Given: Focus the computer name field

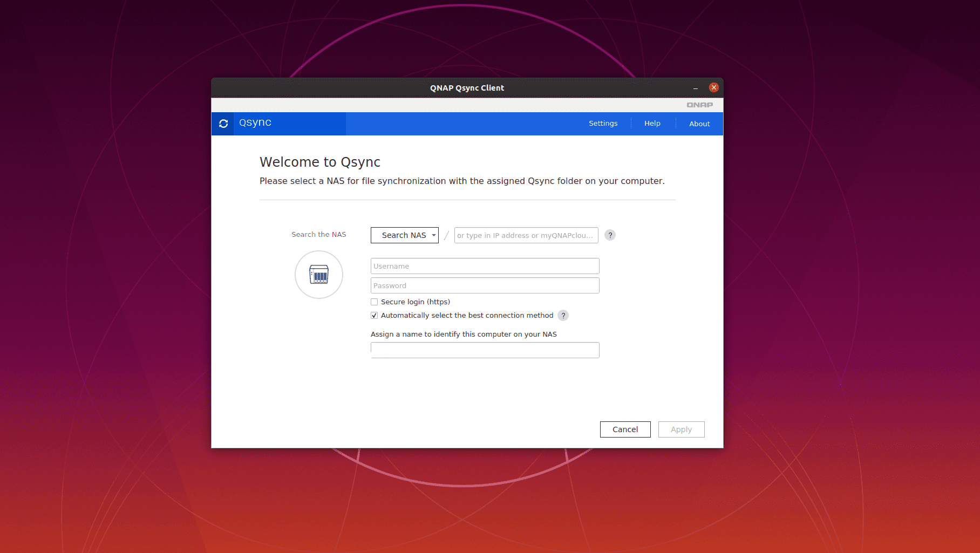Looking at the screenshot, I should click(x=485, y=350).
